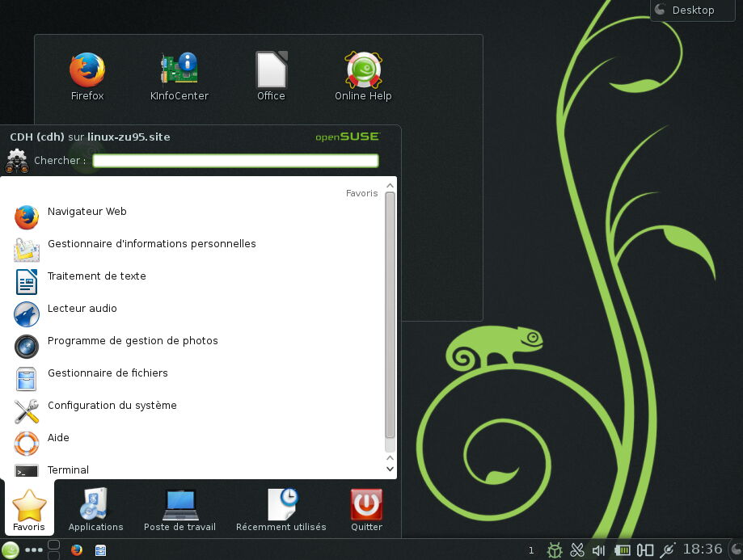This screenshot has width=743, height=560.
Task: Open Aide from the favorites menu
Action: 57,437
